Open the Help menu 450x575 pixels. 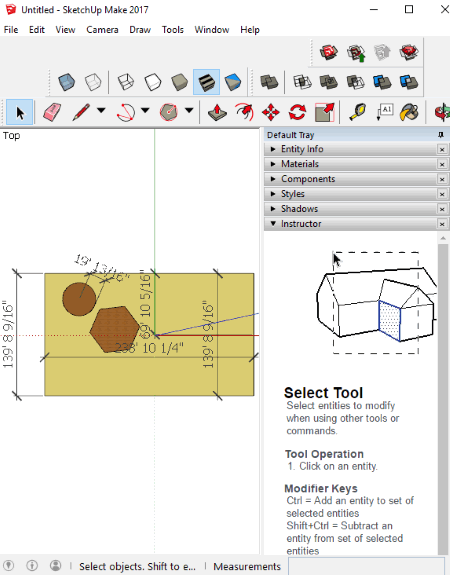point(250,30)
